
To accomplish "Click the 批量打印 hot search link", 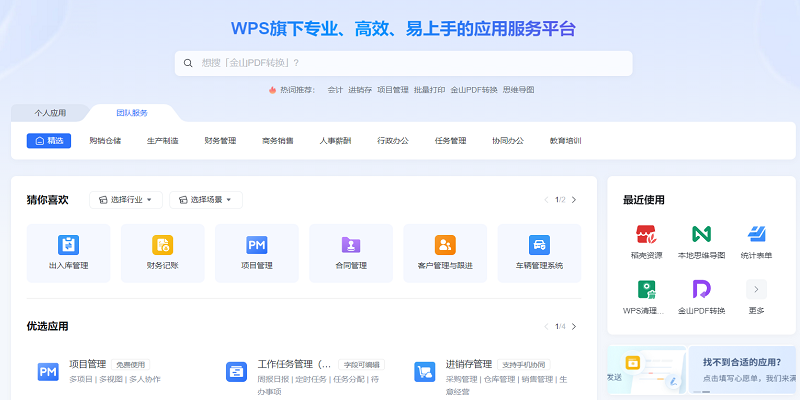I will (x=429, y=90).
